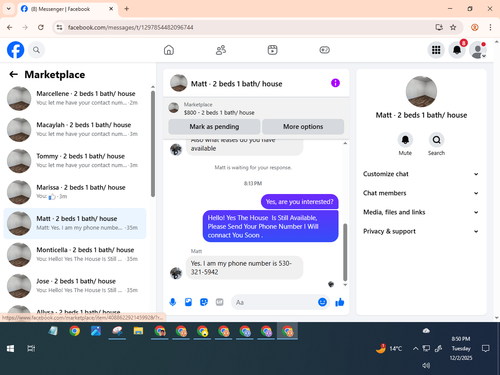This screenshot has width=500, height=375.
Task: Click the conversation list scrollbar
Action: click(153, 144)
